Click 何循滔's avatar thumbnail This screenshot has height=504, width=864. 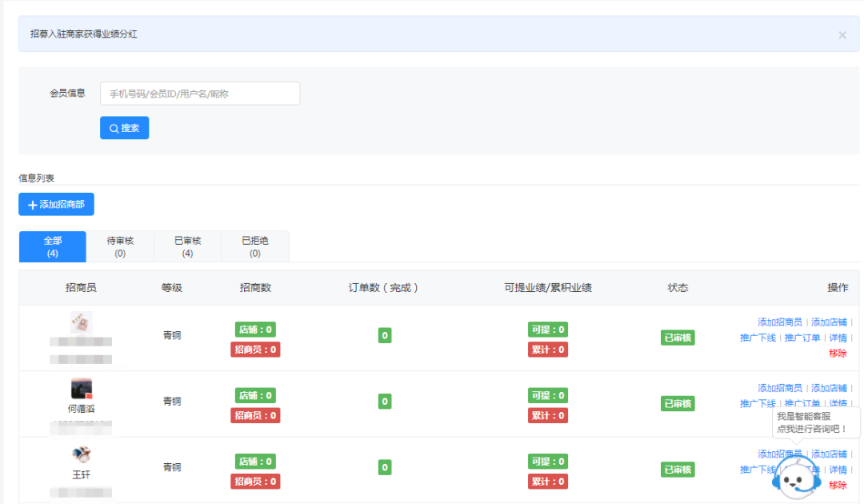(81, 389)
